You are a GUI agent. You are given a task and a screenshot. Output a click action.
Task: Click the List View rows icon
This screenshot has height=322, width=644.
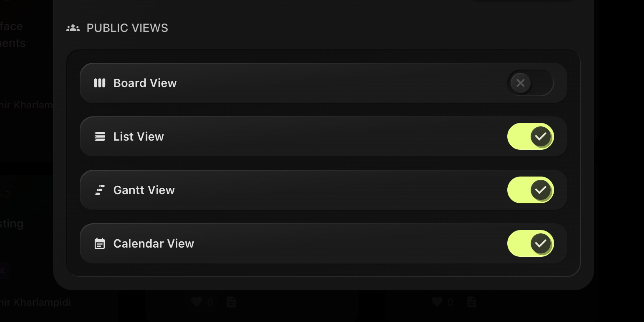click(x=99, y=137)
